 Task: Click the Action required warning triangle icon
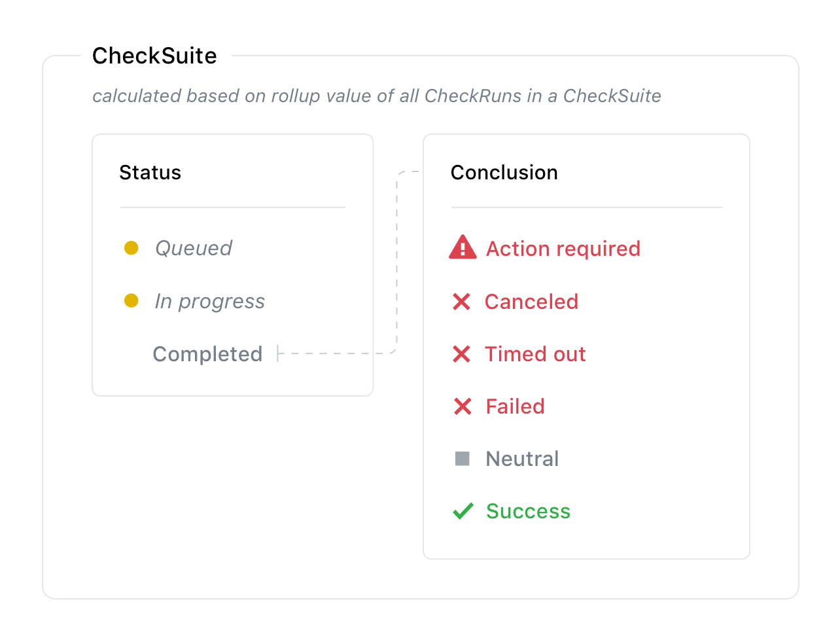463,247
